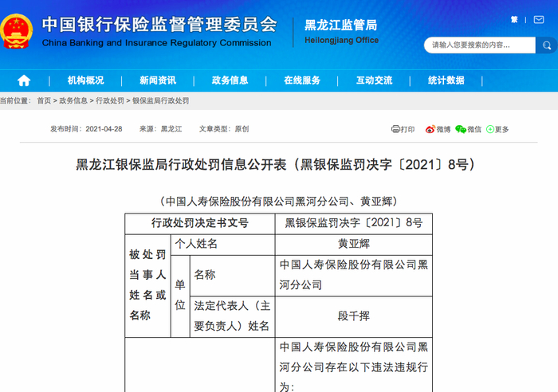
Task: Click the 段千挥 table cell
Action: [x=354, y=316]
